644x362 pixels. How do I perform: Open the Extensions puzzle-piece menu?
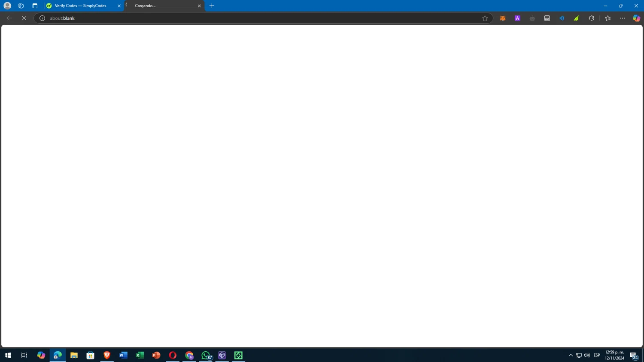pos(591,18)
